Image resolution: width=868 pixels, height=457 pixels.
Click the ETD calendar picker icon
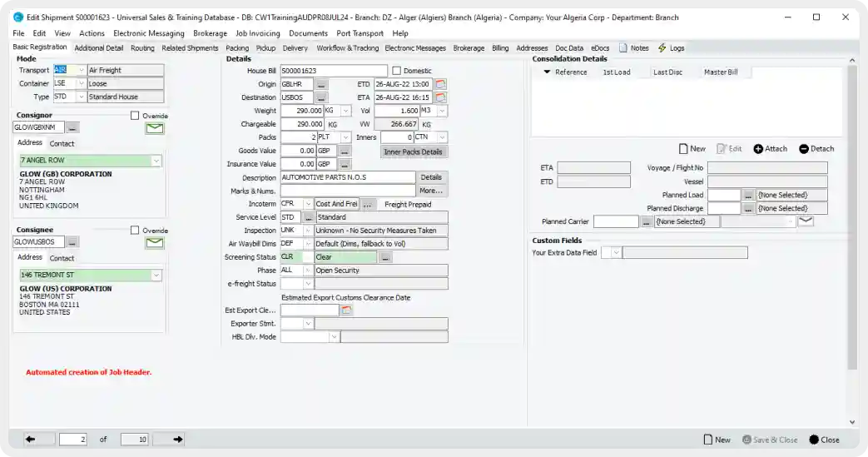pos(441,84)
